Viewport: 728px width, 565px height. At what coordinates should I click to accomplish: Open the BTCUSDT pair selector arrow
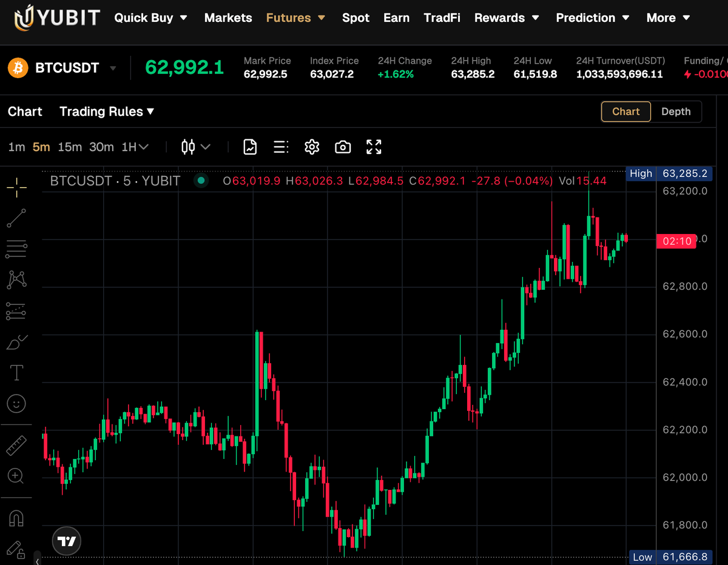(x=113, y=68)
